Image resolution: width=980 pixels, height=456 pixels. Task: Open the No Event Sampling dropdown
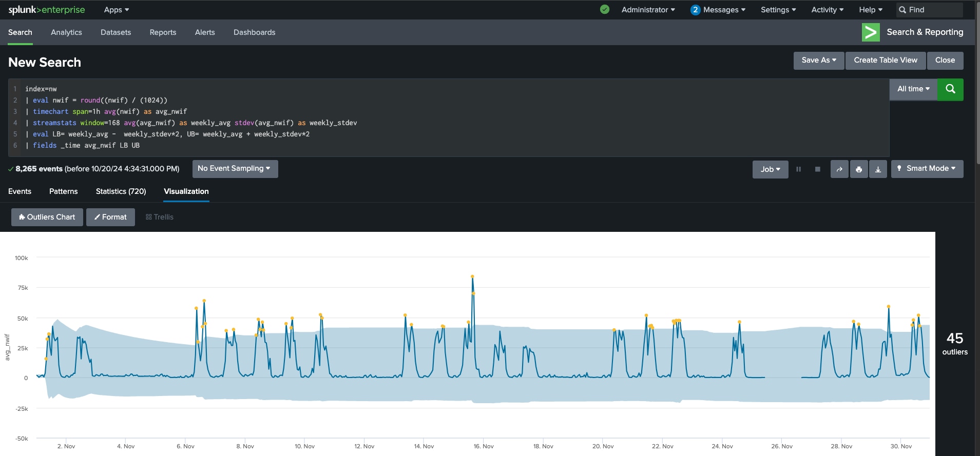pyautogui.click(x=235, y=169)
